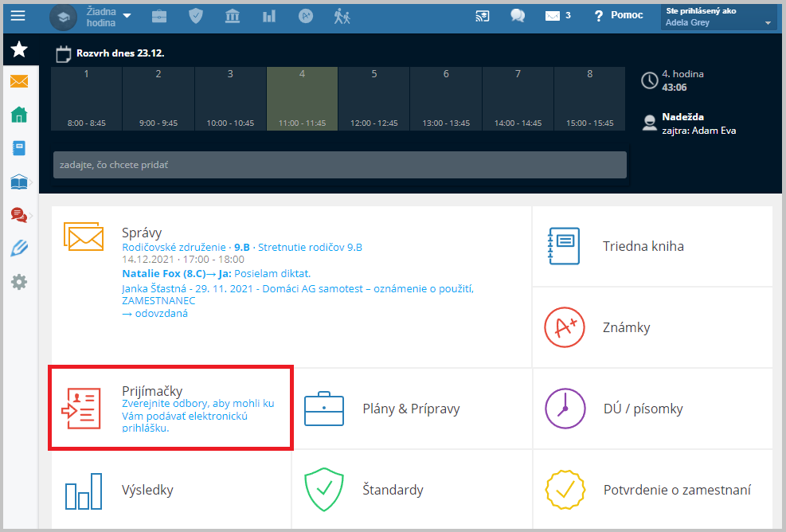
Task: Click the bank building icon in toolbar
Action: pos(232,16)
